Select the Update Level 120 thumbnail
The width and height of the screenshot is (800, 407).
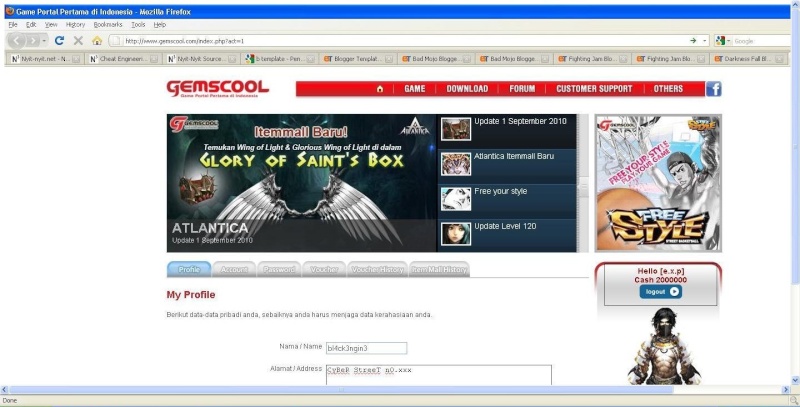[x=456, y=234]
